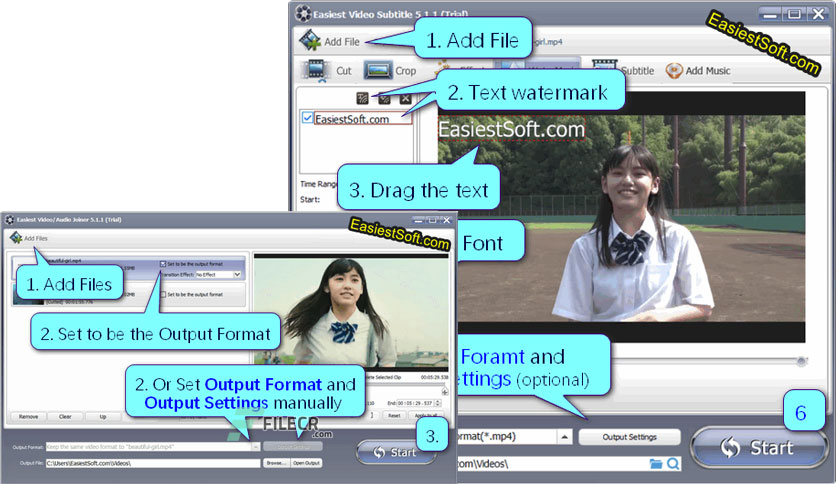Click Add File in Video Subtitle window
This screenshot has width=836, height=484.
(329, 41)
